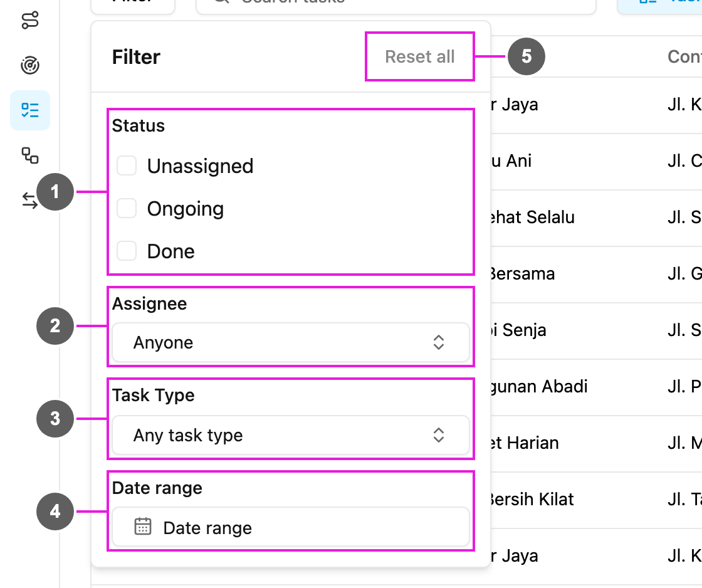702x588 pixels.
Task: Select the table cell ending in Harian
Action: coord(525,443)
